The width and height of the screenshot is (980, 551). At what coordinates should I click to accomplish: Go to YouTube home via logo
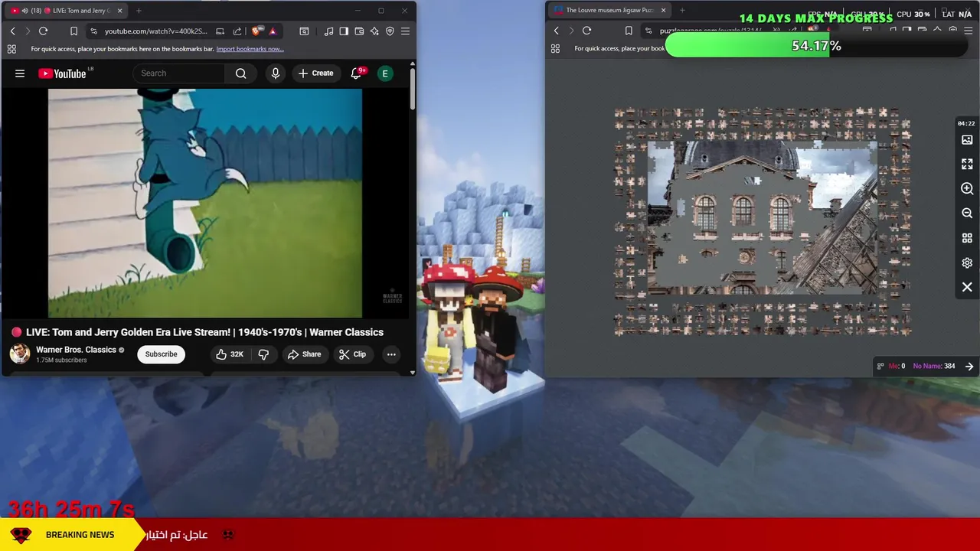tap(62, 73)
